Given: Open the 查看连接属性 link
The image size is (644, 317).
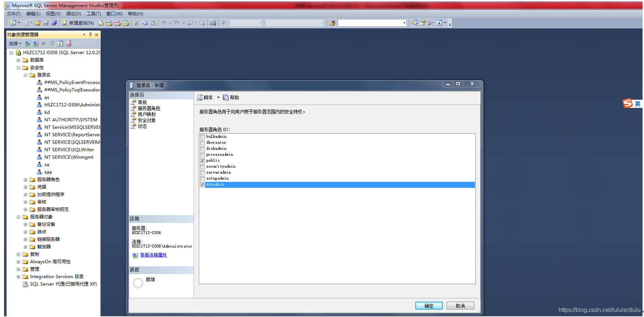Looking at the screenshot, I should pos(153,255).
